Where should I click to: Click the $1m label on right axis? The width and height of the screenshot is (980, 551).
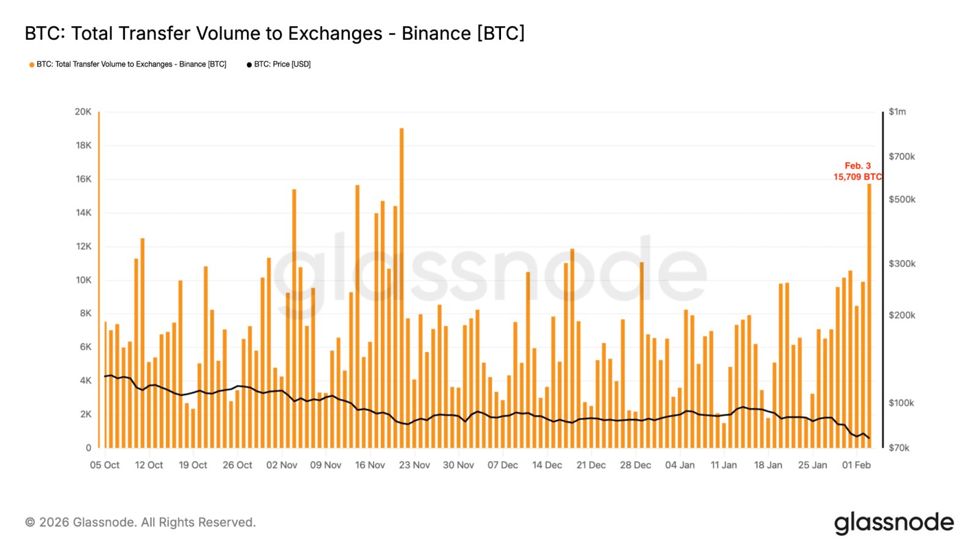point(897,112)
